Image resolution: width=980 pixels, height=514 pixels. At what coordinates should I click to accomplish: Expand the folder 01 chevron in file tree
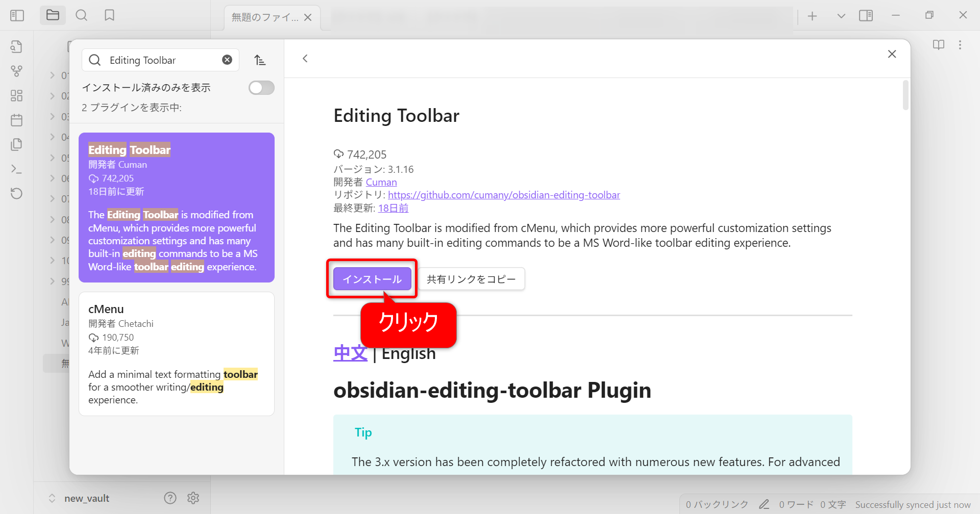click(52, 75)
